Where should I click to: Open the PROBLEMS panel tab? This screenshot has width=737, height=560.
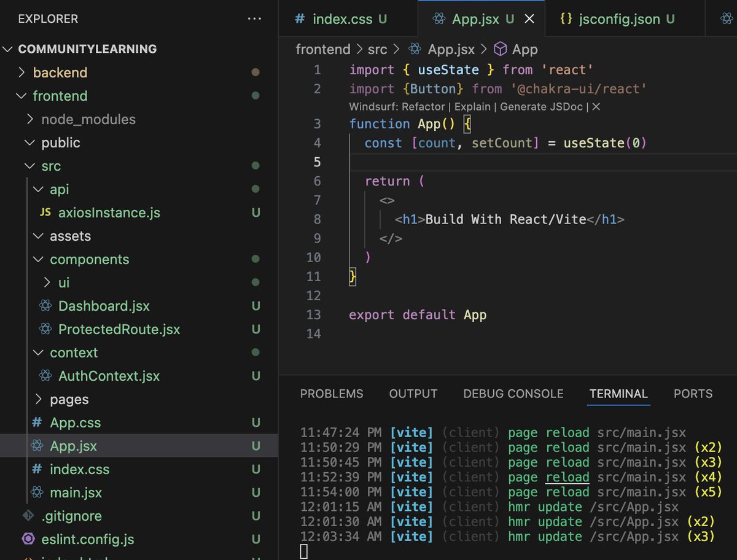click(332, 394)
